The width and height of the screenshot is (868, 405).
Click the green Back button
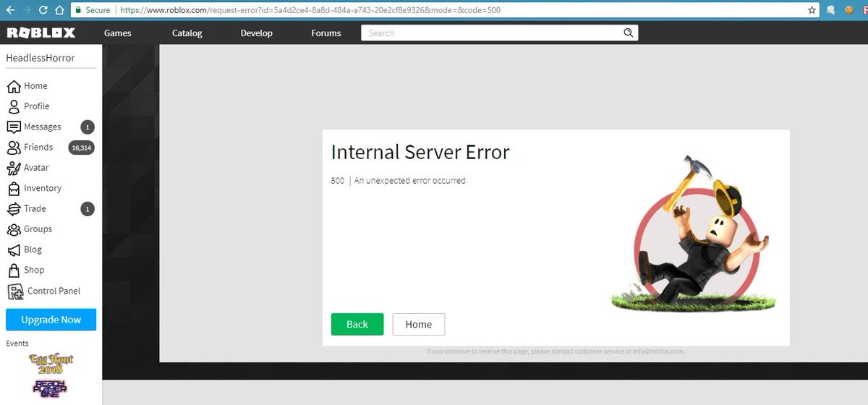[357, 324]
